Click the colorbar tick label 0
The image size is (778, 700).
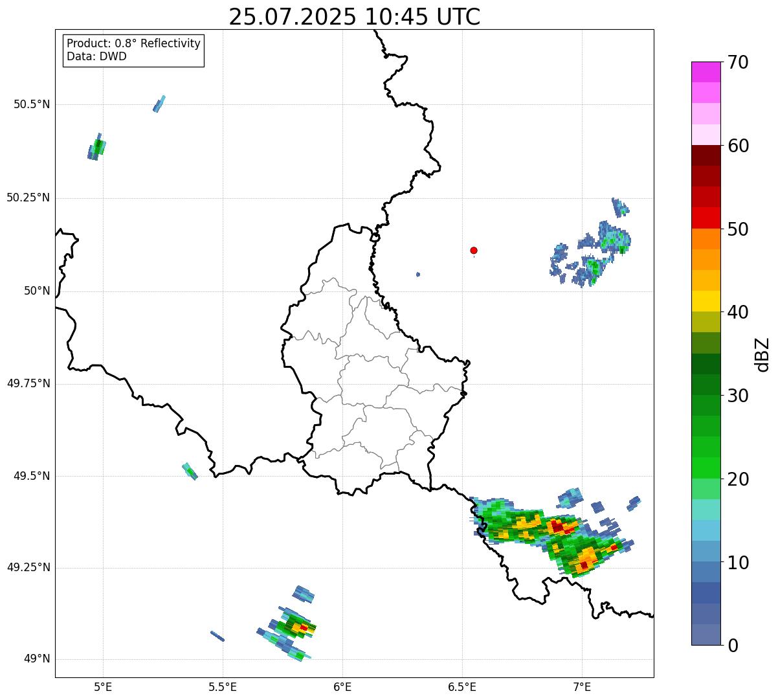click(x=733, y=646)
